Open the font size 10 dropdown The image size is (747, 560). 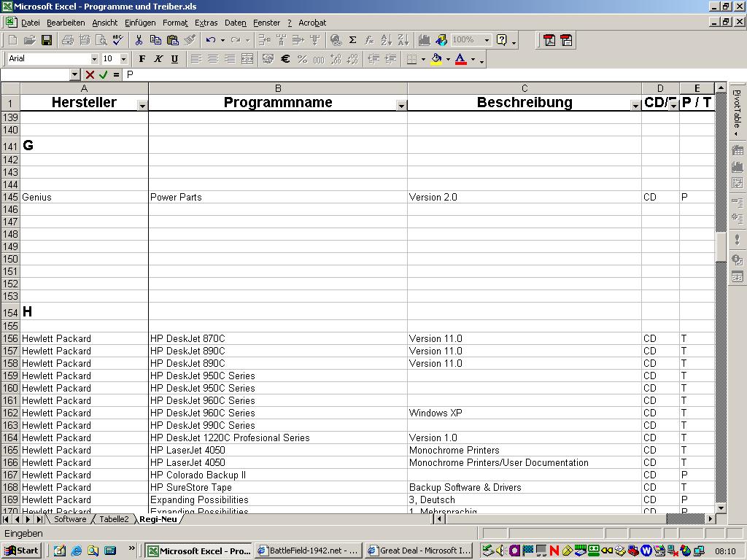[x=124, y=59]
